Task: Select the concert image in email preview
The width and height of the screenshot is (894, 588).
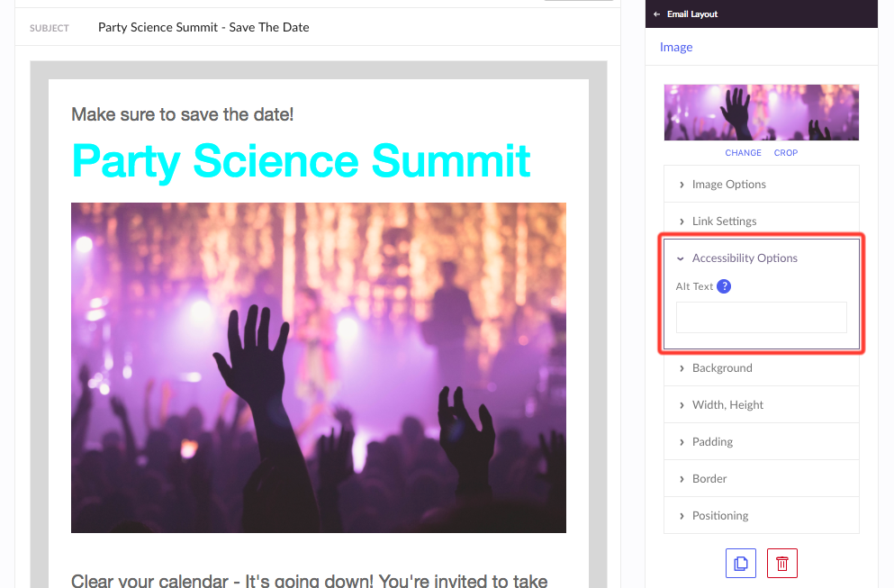Action: [x=318, y=368]
